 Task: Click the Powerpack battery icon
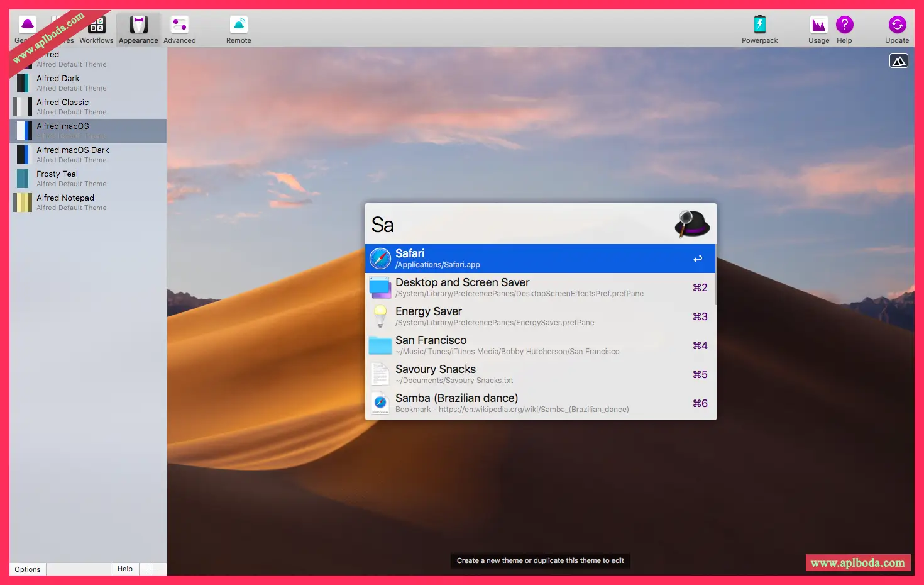click(759, 26)
